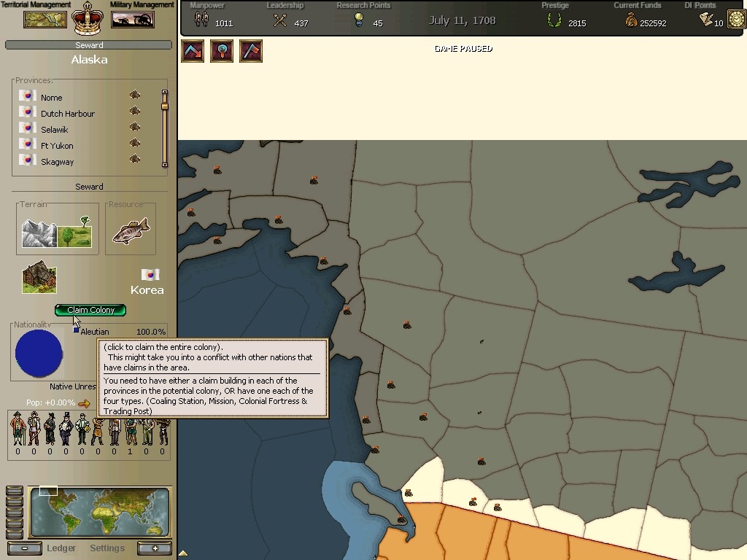Viewport: 747px width, 560px height.
Task: Click the building icon in Ft Yukon row
Action: pyautogui.click(x=135, y=142)
